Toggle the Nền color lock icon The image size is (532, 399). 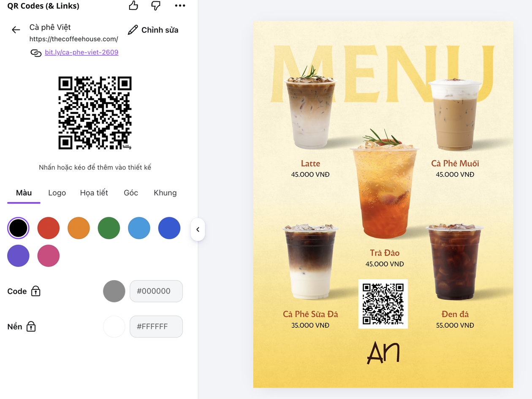pos(31,326)
